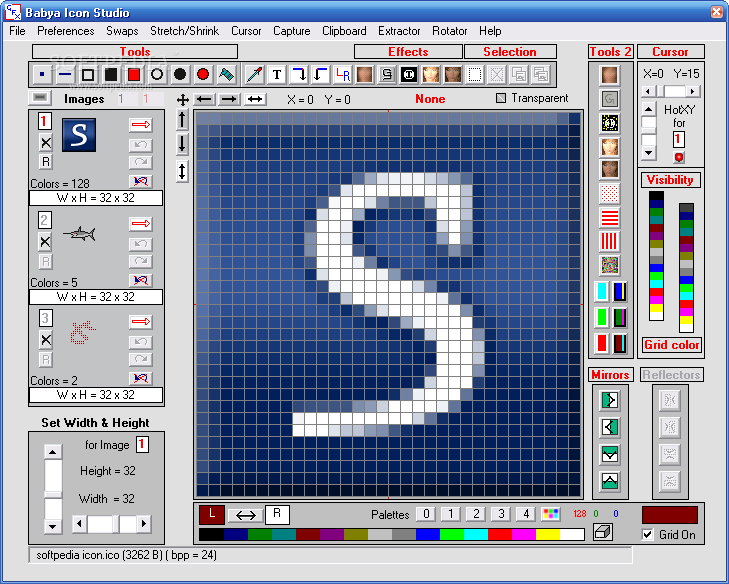Click the 3D box icon near the palette
This screenshot has width=729, height=584.
(x=603, y=531)
